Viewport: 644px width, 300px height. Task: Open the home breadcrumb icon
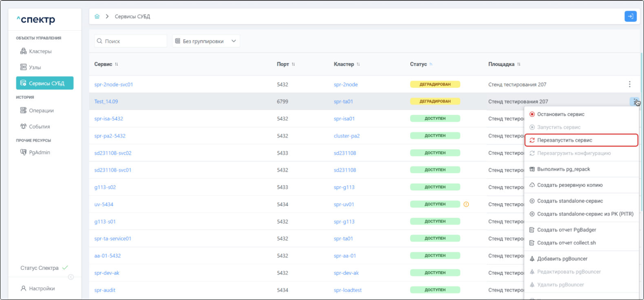(x=97, y=16)
